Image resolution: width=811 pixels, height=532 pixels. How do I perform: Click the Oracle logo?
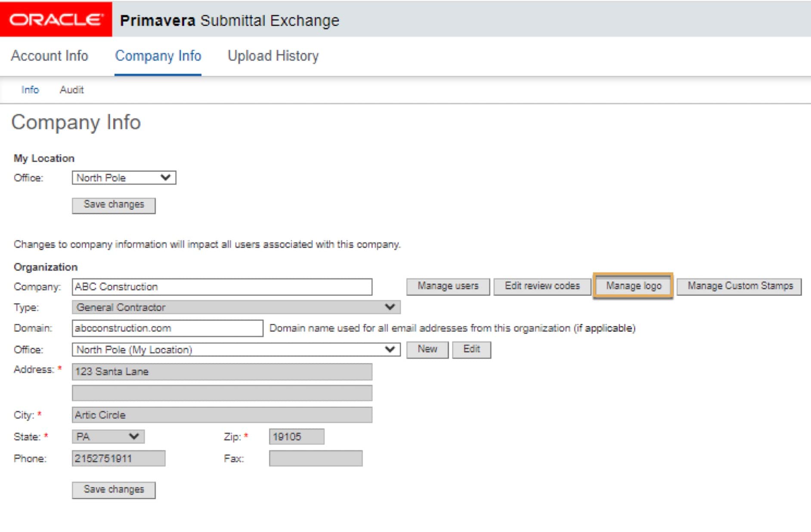click(x=56, y=19)
